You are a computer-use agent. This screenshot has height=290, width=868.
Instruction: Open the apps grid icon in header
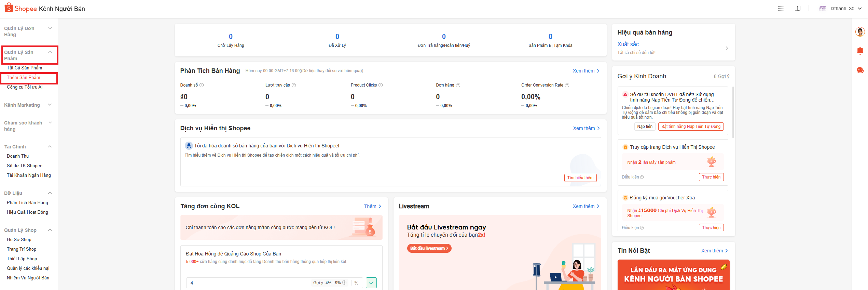click(781, 9)
